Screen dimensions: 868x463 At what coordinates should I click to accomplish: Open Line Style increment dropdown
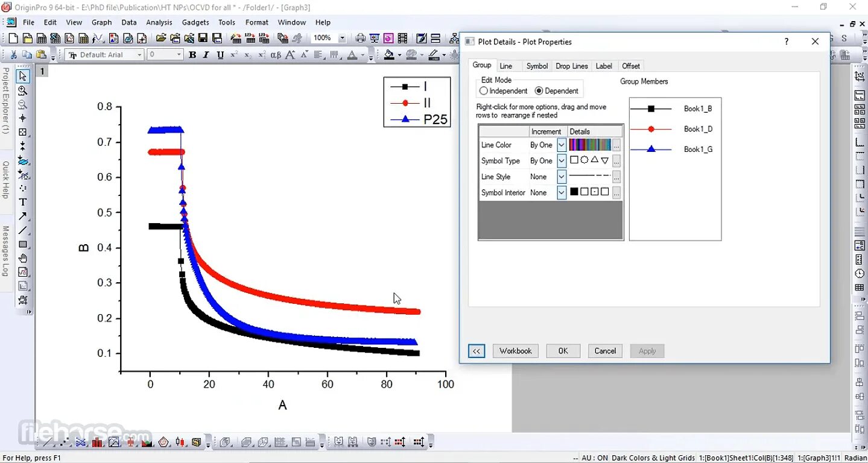pos(562,177)
